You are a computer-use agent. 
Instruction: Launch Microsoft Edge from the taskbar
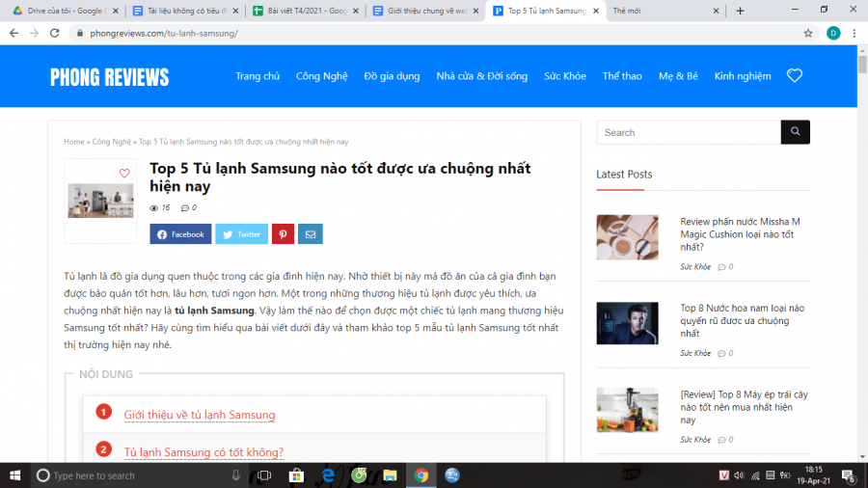pyautogui.click(x=328, y=475)
